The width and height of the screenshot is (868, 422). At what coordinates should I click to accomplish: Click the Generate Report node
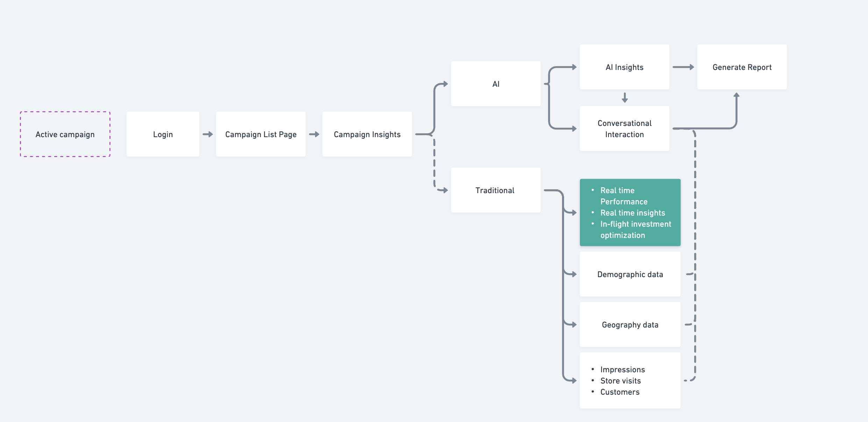tap(742, 67)
